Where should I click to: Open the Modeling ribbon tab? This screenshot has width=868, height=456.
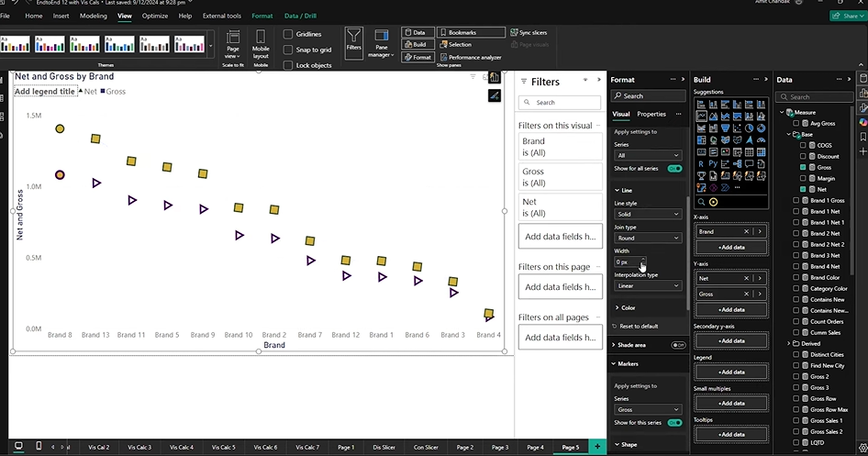[93, 16]
